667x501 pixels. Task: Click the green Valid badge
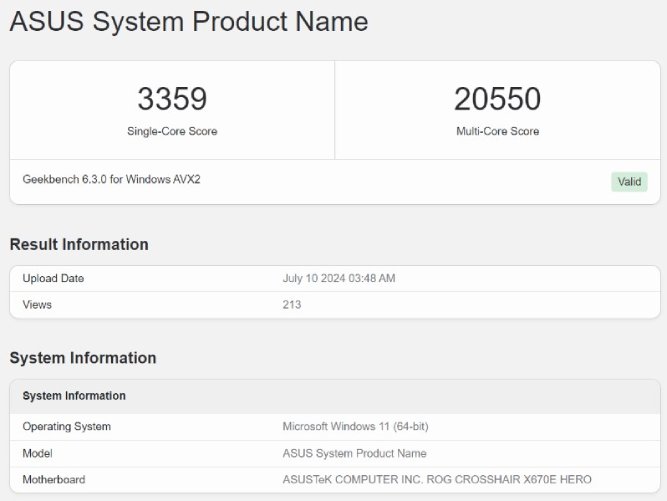tap(629, 182)
